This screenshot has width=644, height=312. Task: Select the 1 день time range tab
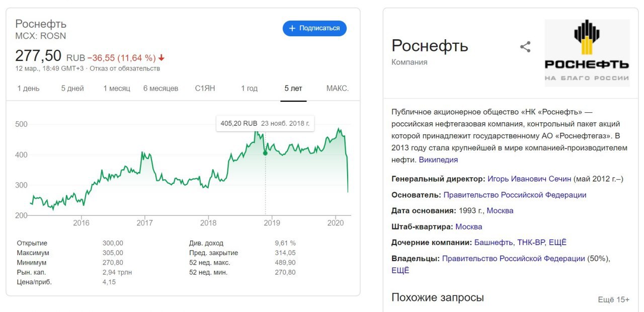pos(28,89)
